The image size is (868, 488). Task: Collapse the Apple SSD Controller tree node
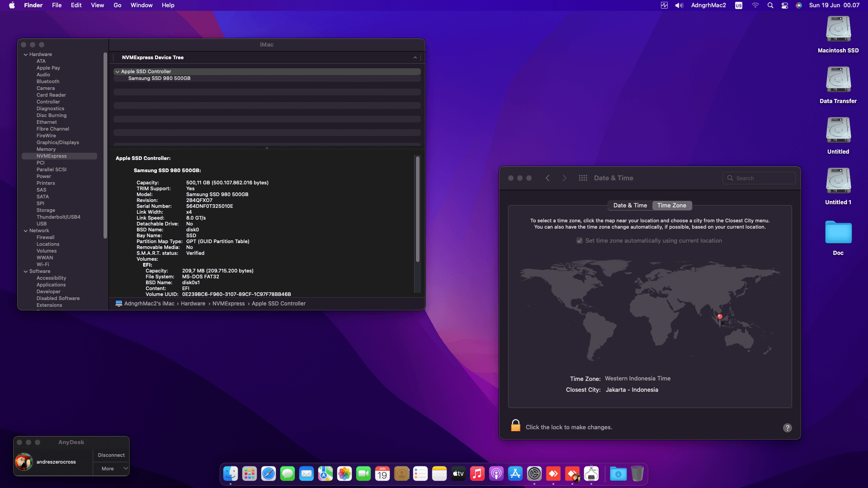pyautogui.click(x=118, y=72)
